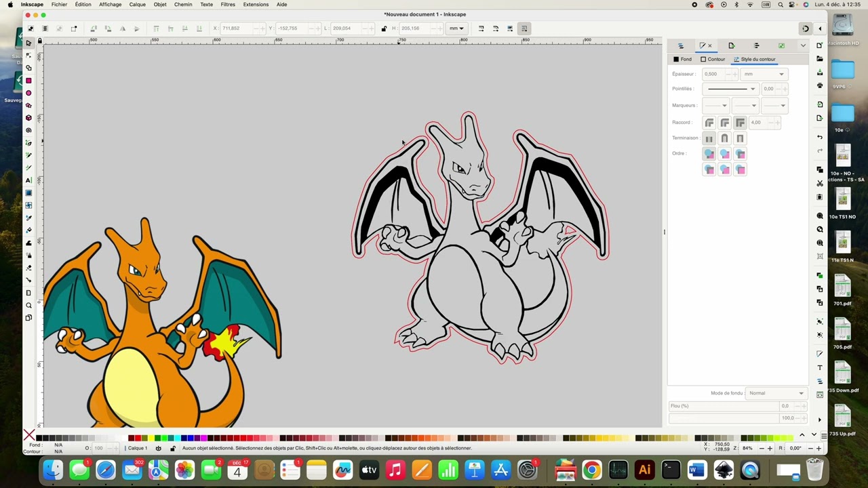Image resolution: width=868 pixels, height=488 pixels.
Task: Open the Pointillés dash pattern dropdown
Action: click(x=730, y=89)
